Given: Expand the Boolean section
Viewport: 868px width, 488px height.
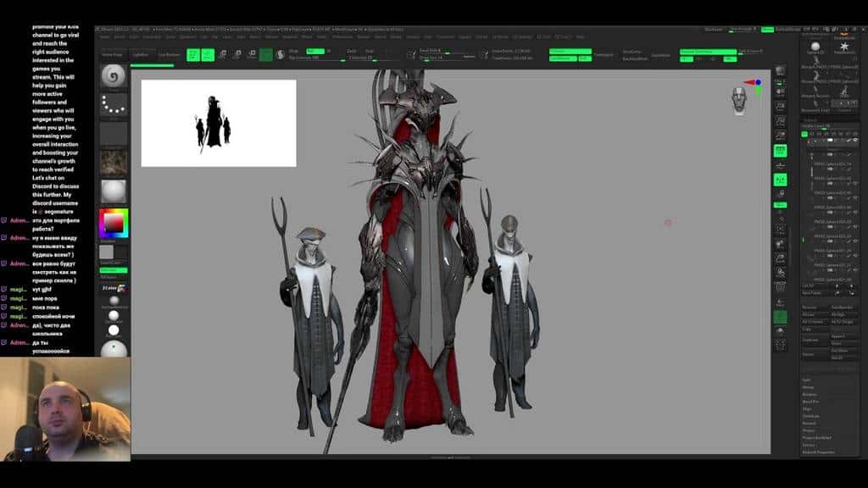Looking at the screenshot, I should pyautogui.click(x=810, y=395).
